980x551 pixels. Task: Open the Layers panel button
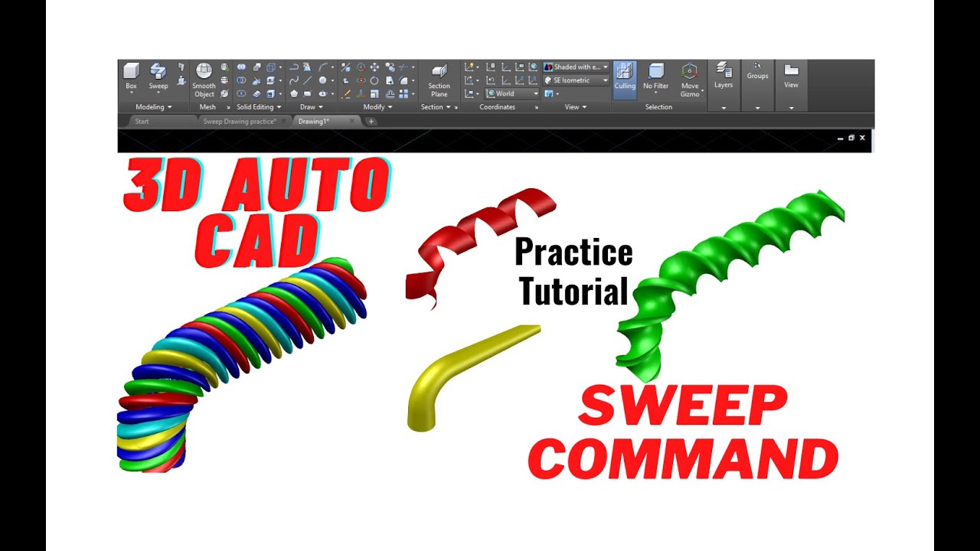point(724,76)
